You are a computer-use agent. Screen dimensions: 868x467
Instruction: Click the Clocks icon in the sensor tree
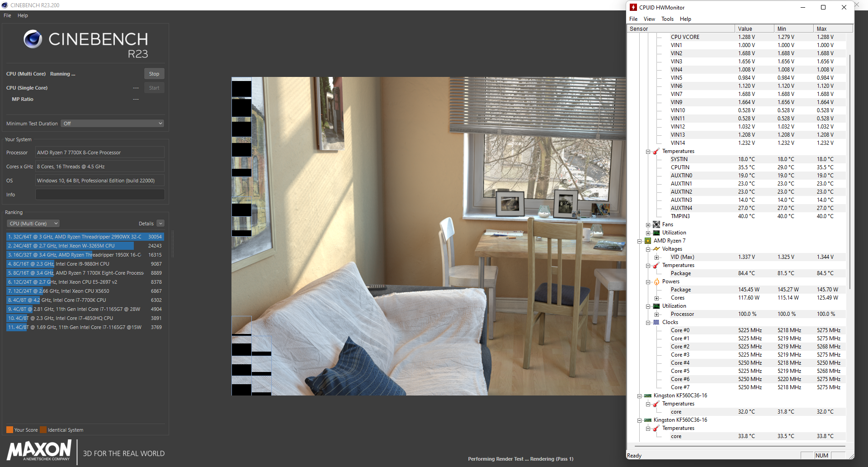click(656, 322)
